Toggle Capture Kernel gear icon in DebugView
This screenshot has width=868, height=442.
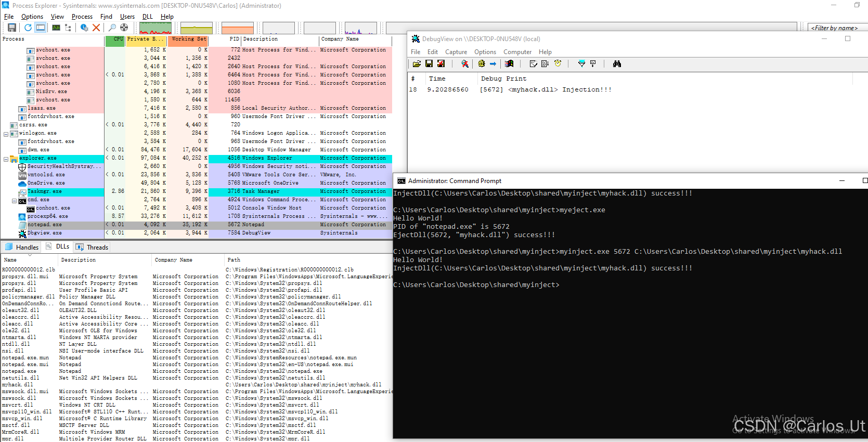(x=482, y=63)
